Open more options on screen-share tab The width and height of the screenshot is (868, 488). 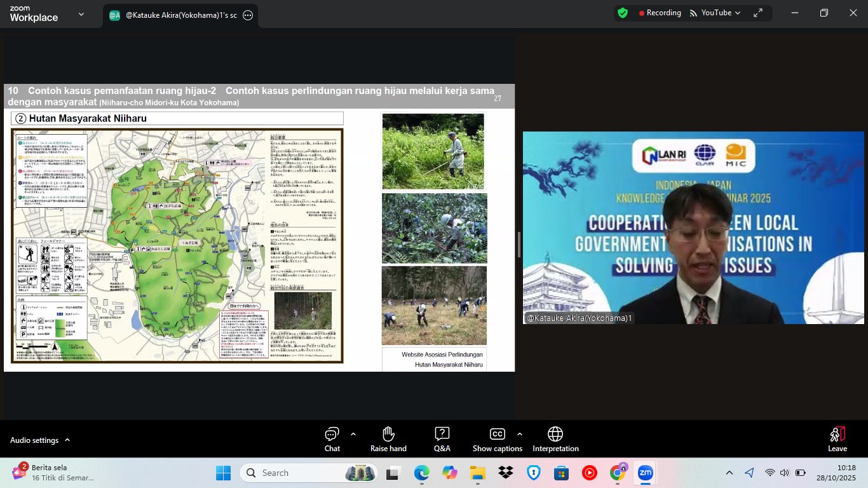point(248,15)
